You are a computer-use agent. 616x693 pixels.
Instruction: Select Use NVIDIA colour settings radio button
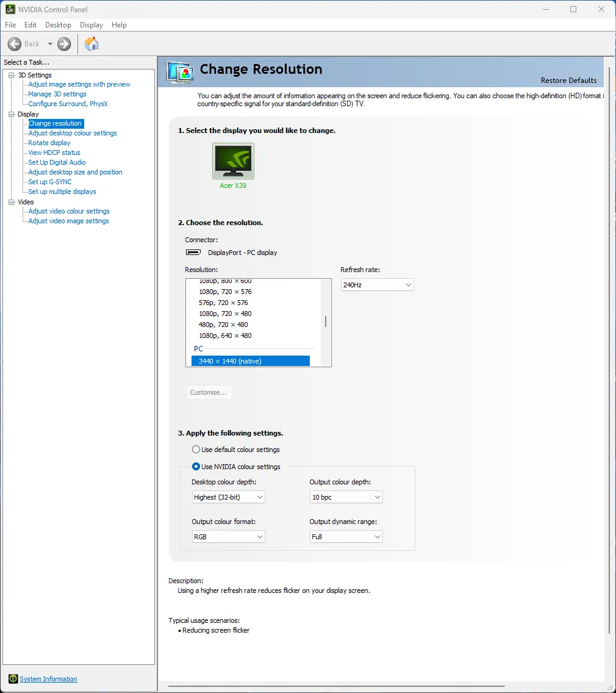point(196,467)
